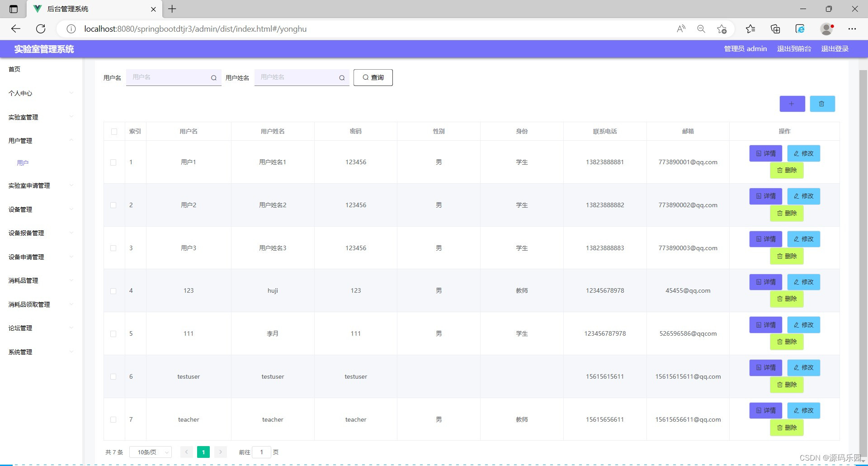Click 修改 edit icon on testuser row
The image size is (868, 466).
tap(803, 367)
